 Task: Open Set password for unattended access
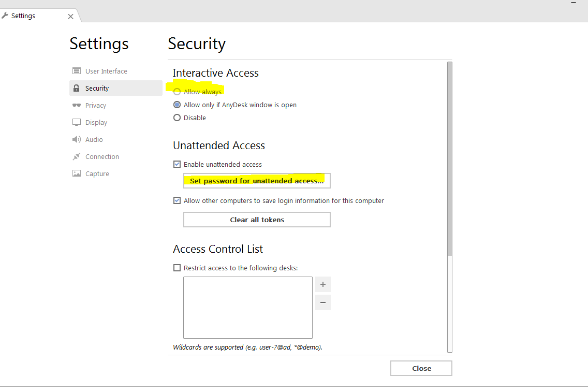(257, 181)
